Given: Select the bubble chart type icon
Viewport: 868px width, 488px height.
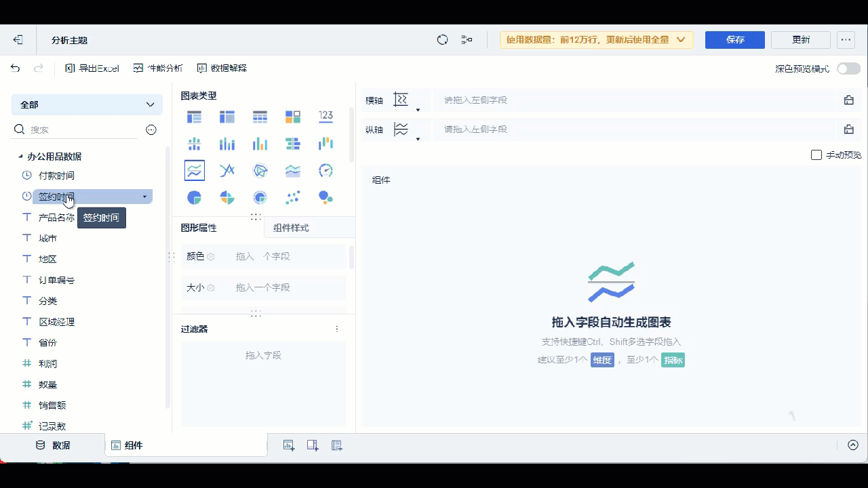Looking at the screenshot, I should tap(325, 197).
